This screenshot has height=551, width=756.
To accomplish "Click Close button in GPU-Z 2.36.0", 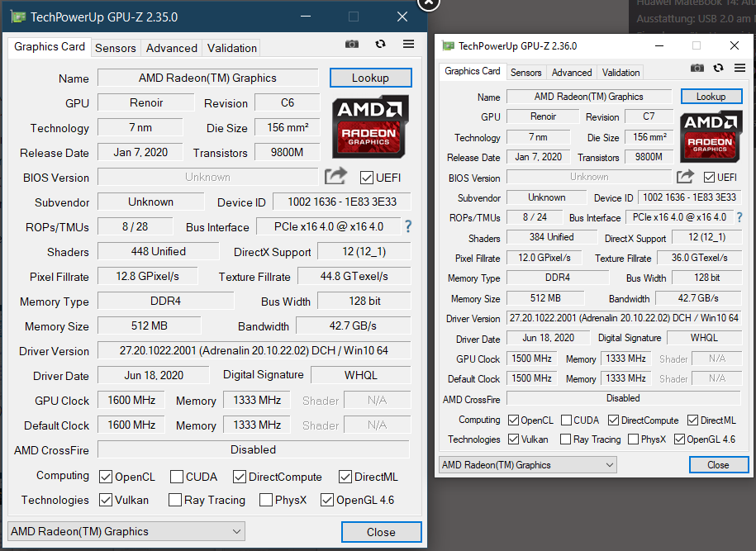I will [x=718, y=465].
